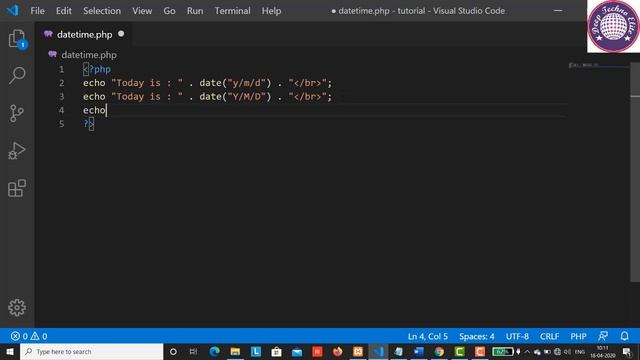640x360 pixels.
Task: Change end of line sequence CRLF
Action: click(x=549, y=336)
